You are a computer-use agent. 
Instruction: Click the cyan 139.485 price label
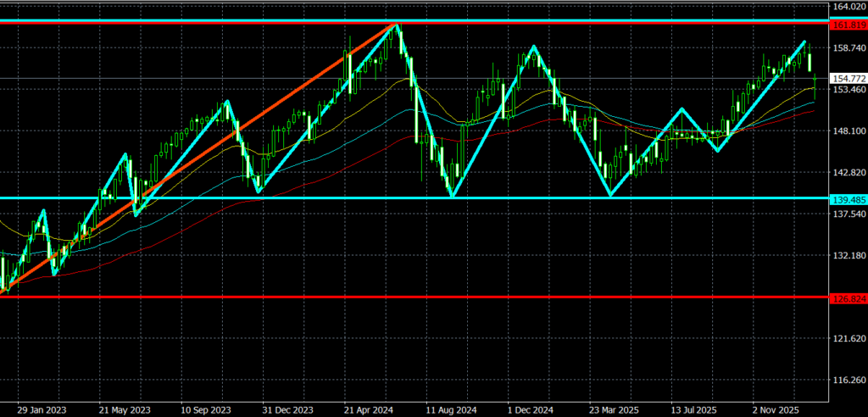(848, 198)
